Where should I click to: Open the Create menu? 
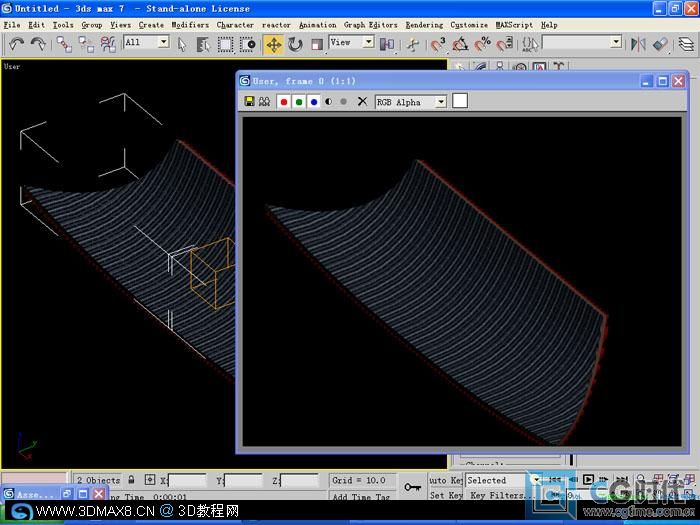151,25
